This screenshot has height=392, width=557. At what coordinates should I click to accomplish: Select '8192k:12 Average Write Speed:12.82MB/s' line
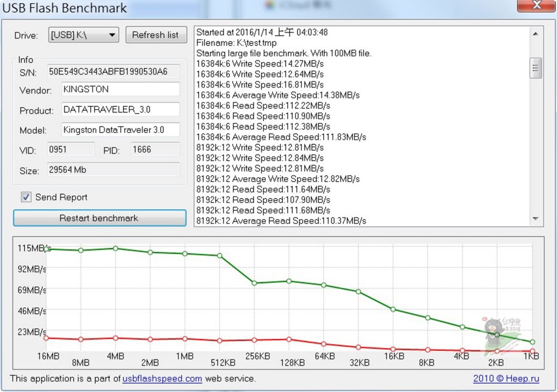pyautogui.click(x=278, y=179)
